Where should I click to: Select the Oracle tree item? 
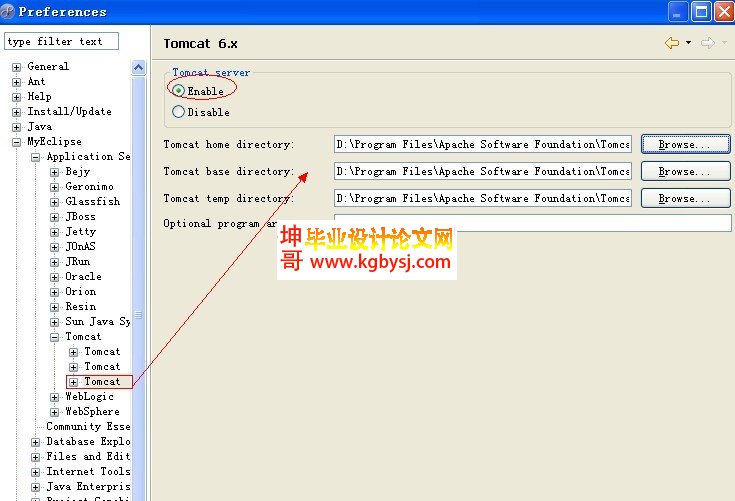click(83, 276)
